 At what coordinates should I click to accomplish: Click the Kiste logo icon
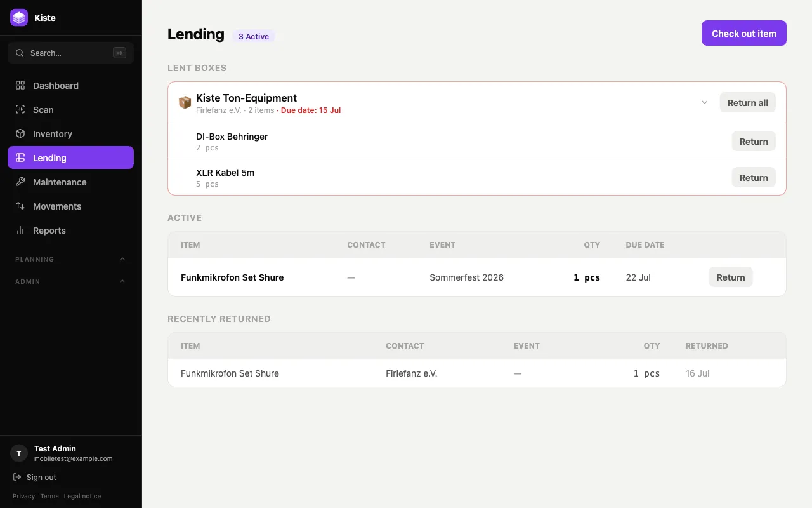(19, 18)
